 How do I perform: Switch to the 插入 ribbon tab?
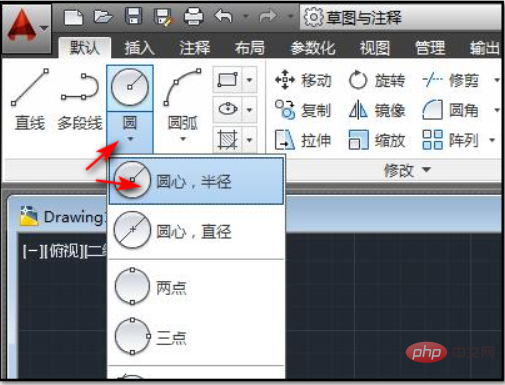(139, 48)
